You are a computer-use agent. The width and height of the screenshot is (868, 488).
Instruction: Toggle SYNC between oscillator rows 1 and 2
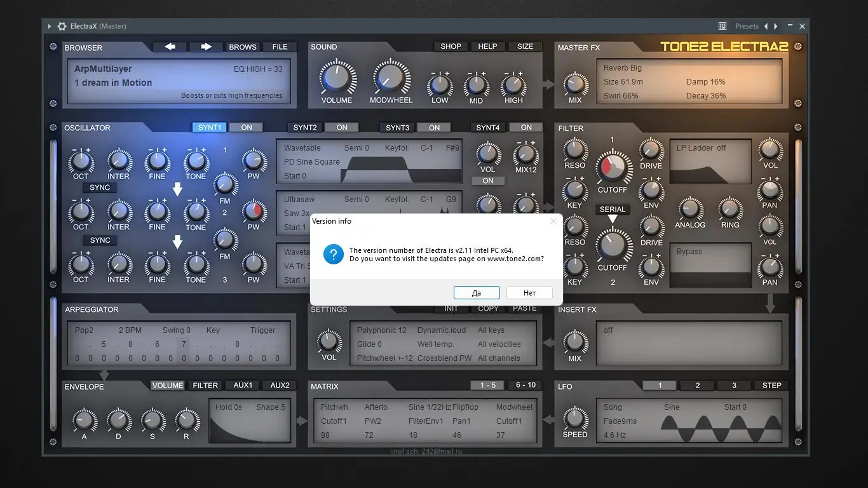pyautogui.click(x=100, y=187)
